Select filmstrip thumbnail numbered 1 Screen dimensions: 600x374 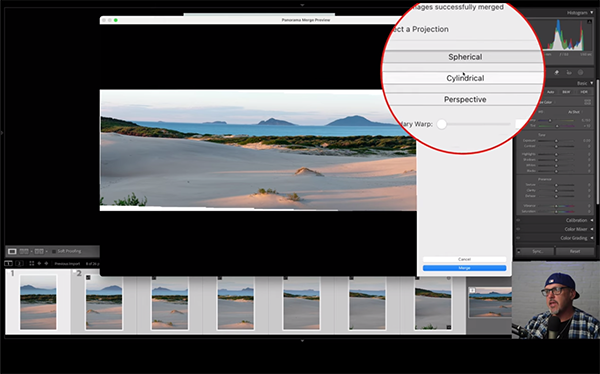pos(38,302)
